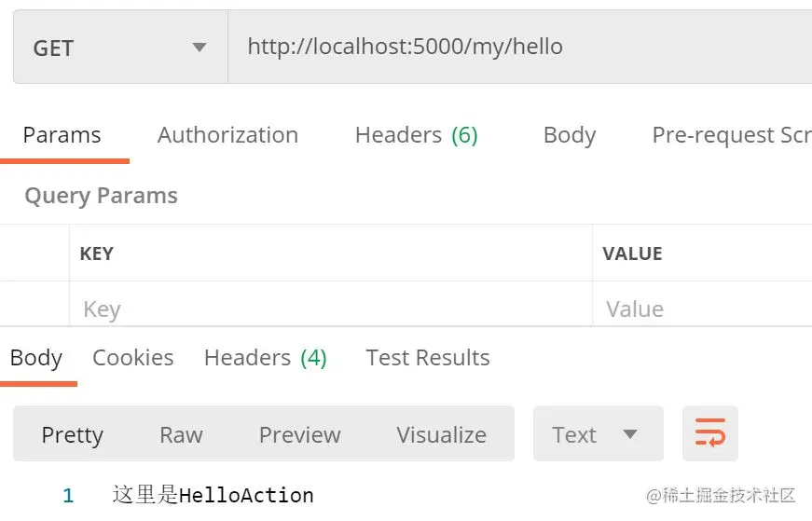Open the request Headers (6) tab
The height and width of the screenshot is (521, 812).
(x=416, y=135)
